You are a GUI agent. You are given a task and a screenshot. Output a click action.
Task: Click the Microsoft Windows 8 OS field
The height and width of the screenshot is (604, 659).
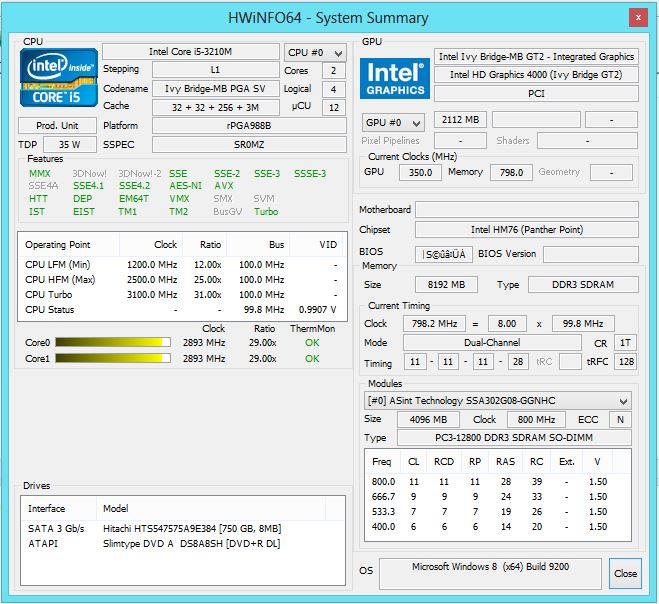click(490, 574)
